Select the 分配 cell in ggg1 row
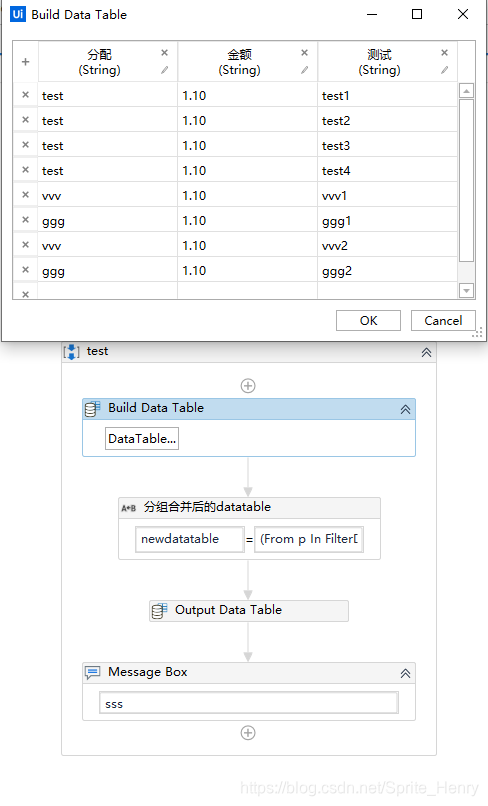Image resolution: width=488 pixels, height=806 pixels. 107,221
